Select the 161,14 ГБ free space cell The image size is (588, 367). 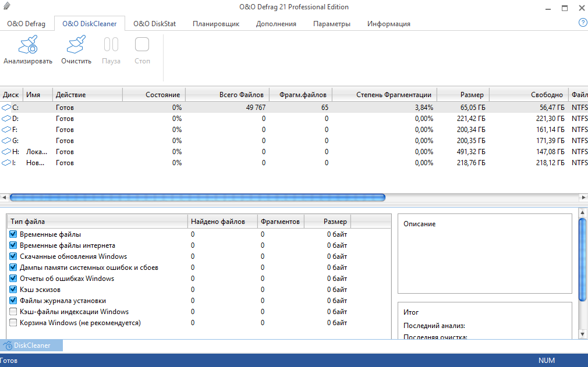coord(550,130)
